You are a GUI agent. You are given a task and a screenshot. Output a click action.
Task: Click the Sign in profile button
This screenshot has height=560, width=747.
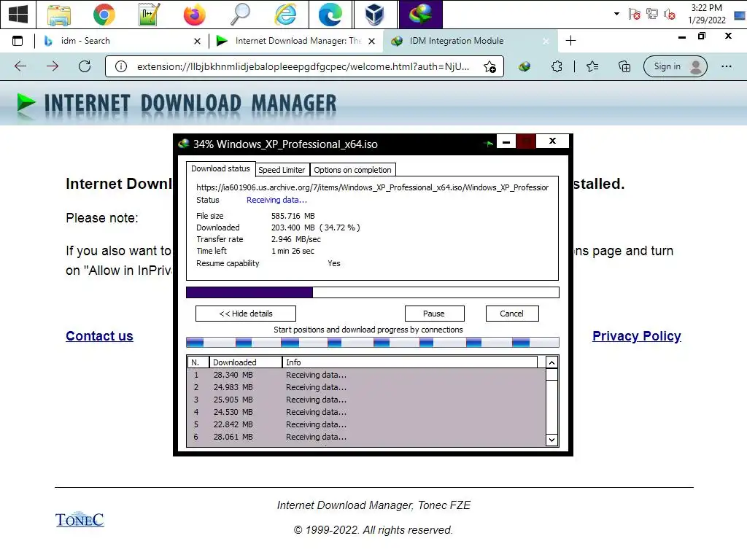(x=675, y=66)
